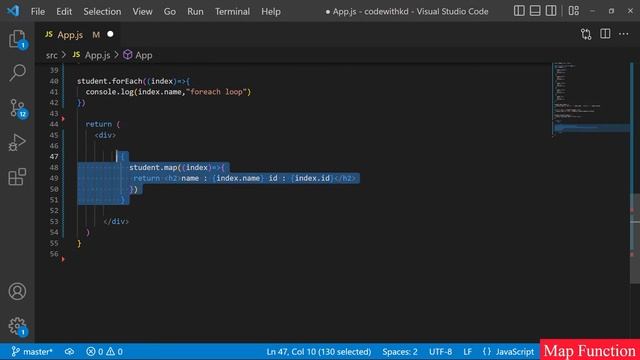This screenshot has height=360, width=640.
Task: Change encoding via UTF-8
Action: point(440,351)
